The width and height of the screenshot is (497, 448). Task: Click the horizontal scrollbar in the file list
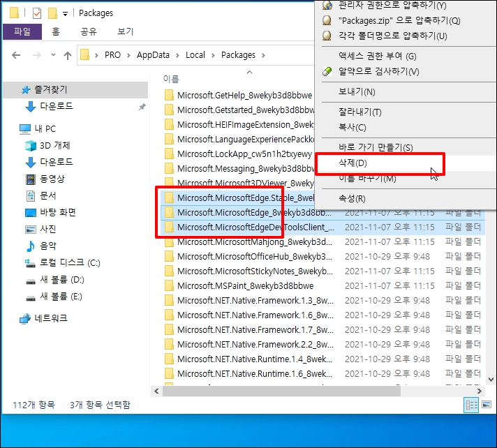click(x=281, y=391)
